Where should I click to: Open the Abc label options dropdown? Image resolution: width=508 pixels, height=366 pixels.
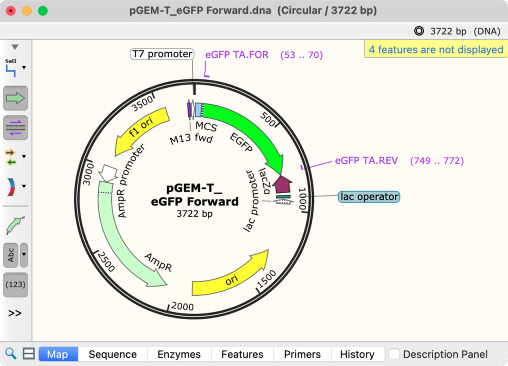24,255
